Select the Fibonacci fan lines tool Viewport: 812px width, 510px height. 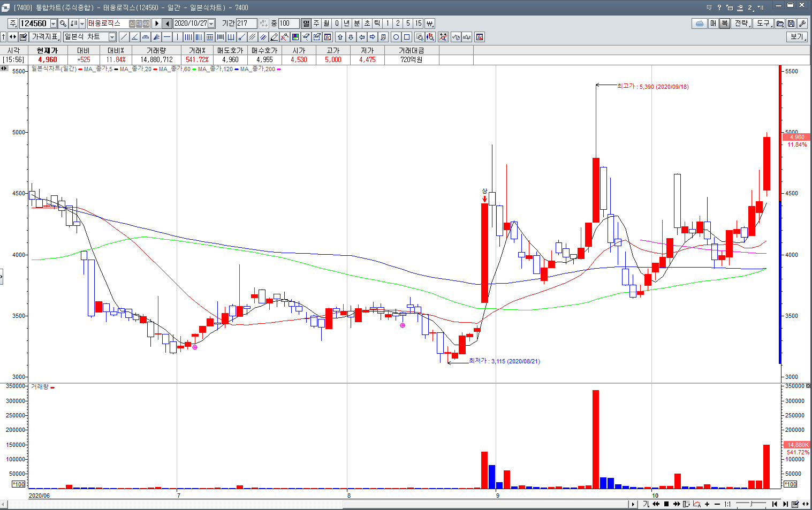point(156,37)
